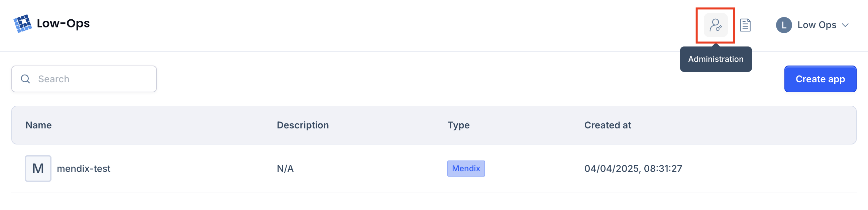The image size is (868, 210).
Task: Open the Administration key-user icon
Action: (715, 25)
